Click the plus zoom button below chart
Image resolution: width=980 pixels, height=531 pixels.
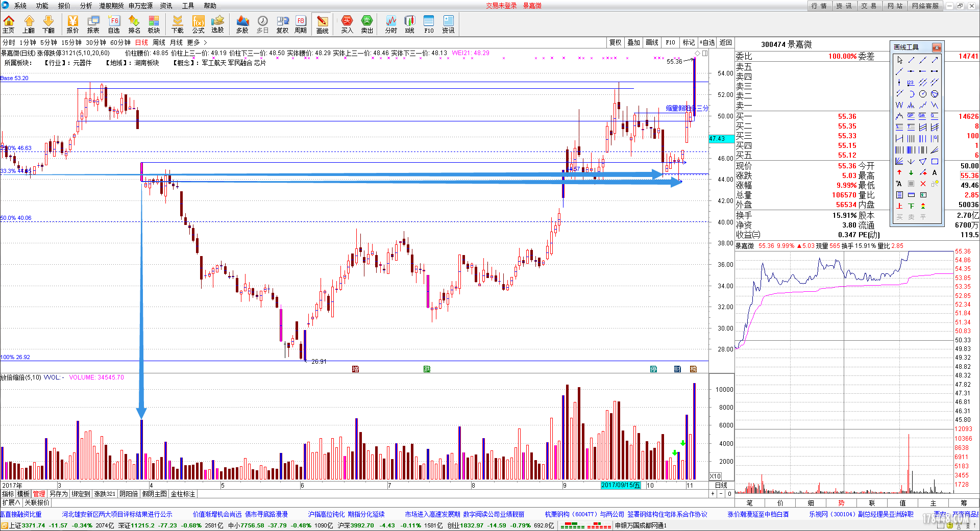click(713, 494)
